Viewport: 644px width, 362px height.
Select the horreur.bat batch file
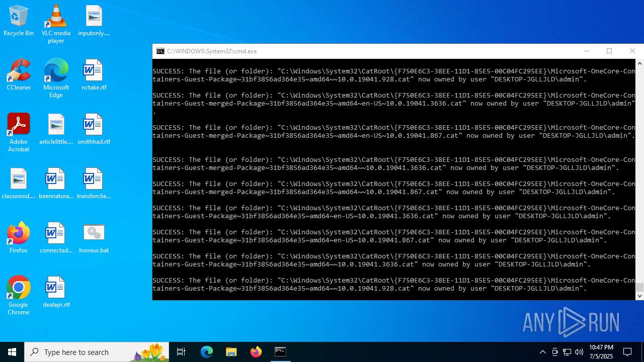coord(94,238)
